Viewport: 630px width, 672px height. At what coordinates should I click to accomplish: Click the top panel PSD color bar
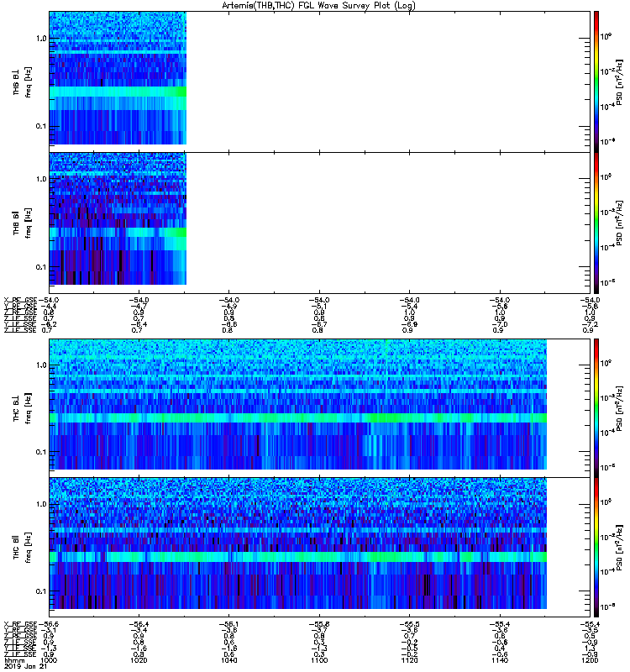(x=596, y=81)
